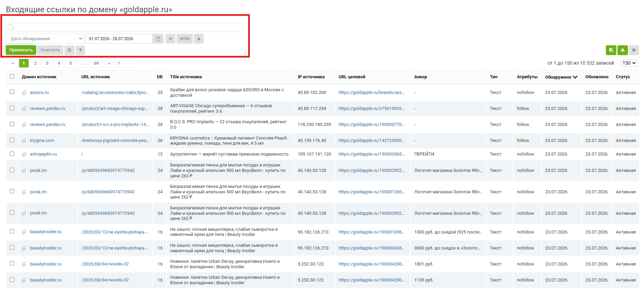Check the assoro.ru row checkbox
Screen dimensions: 644x290
point(12,92)
